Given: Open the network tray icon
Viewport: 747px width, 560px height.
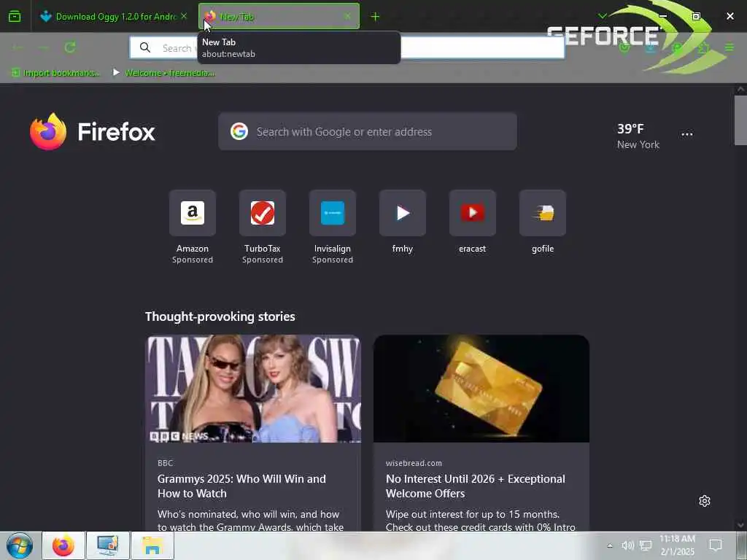Looking at the screenshot, I should pyautogui.click(x=646, y=545).
